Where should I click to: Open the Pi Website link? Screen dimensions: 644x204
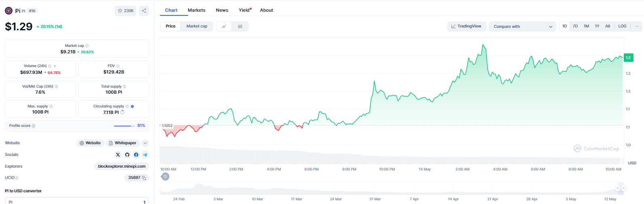pyautogui.click(x=90, y=143)
